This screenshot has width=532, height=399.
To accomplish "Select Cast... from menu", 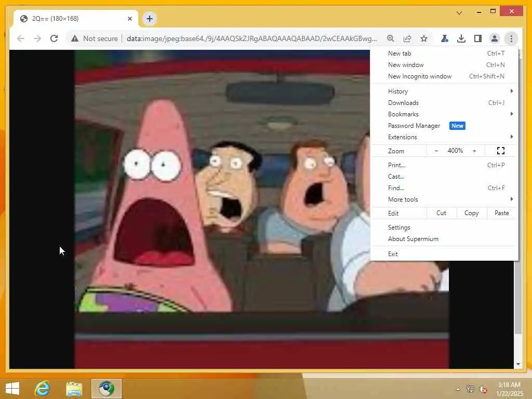I will tap(445, 177).
